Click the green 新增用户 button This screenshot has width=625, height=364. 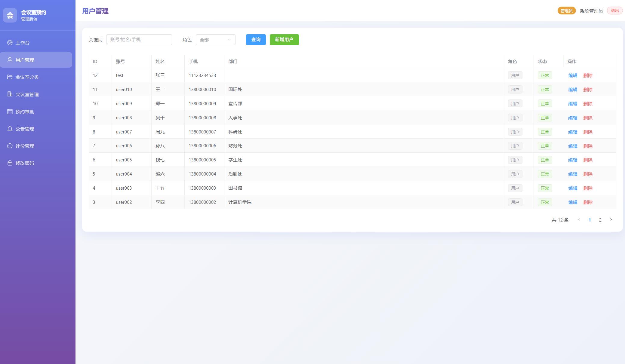(284, 40)
